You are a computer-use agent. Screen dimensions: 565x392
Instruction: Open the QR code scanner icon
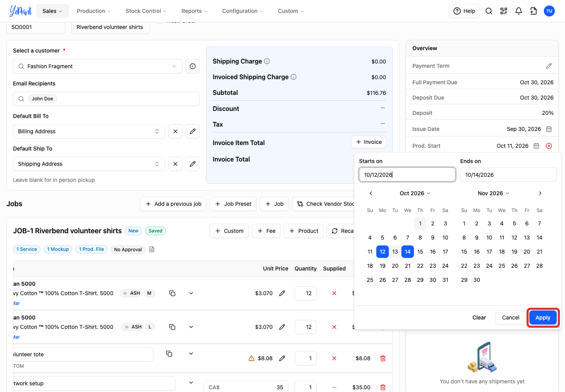coord(504,11)
